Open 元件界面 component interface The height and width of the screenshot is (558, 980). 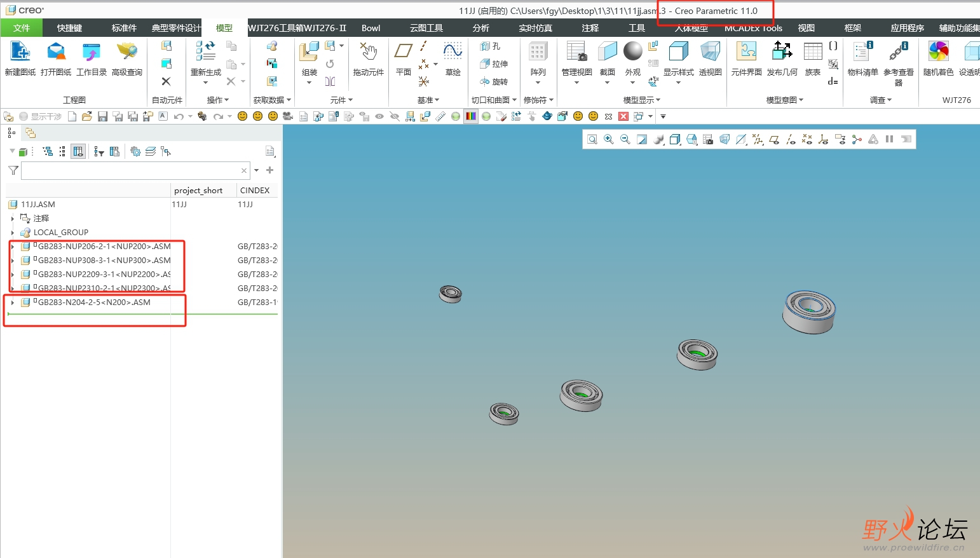tap(746, 51)
